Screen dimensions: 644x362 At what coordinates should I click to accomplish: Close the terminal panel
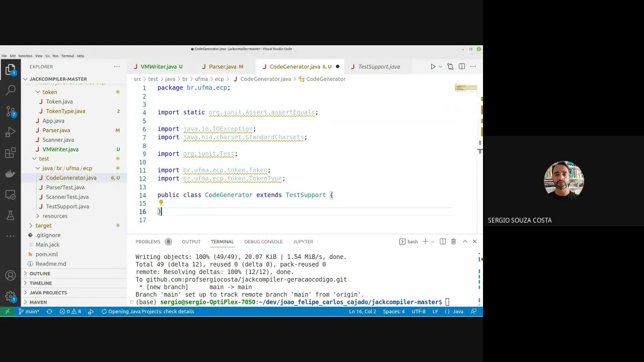tap(474, 241)
